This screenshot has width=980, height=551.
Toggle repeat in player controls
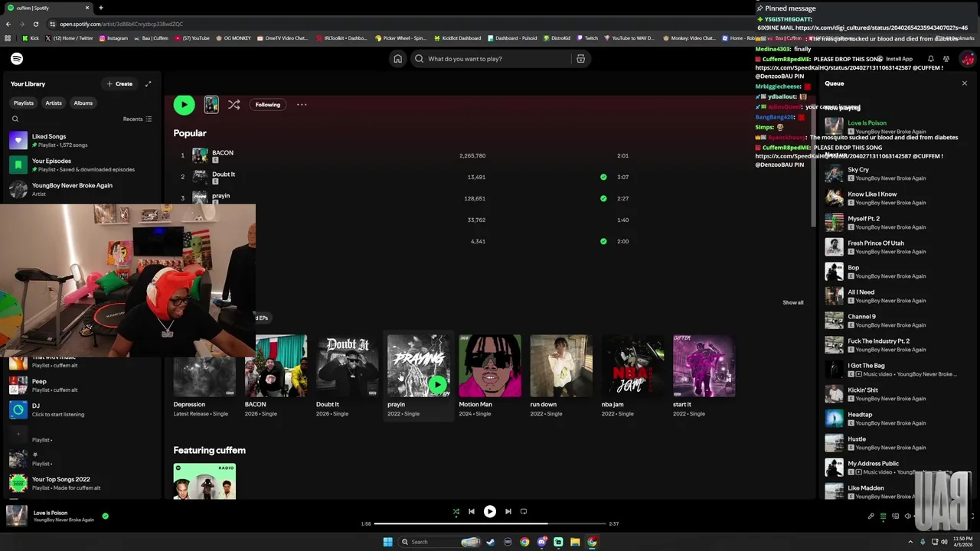pos(524,511)
